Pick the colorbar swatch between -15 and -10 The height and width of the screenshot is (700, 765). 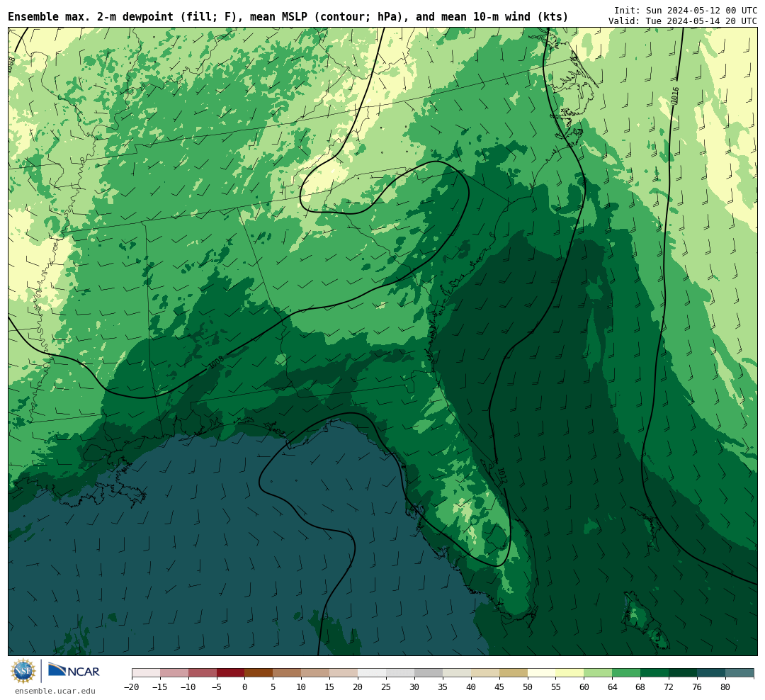[174, 673]
